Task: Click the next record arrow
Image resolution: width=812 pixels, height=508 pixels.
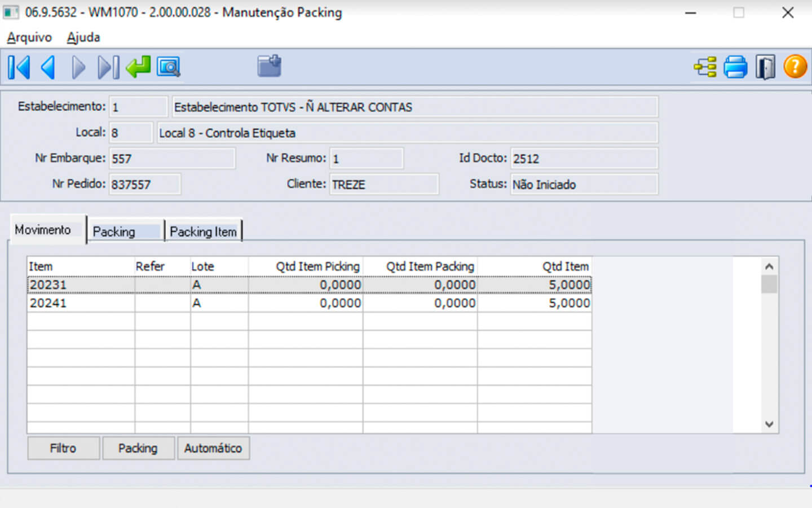Action: click(78, 68)
